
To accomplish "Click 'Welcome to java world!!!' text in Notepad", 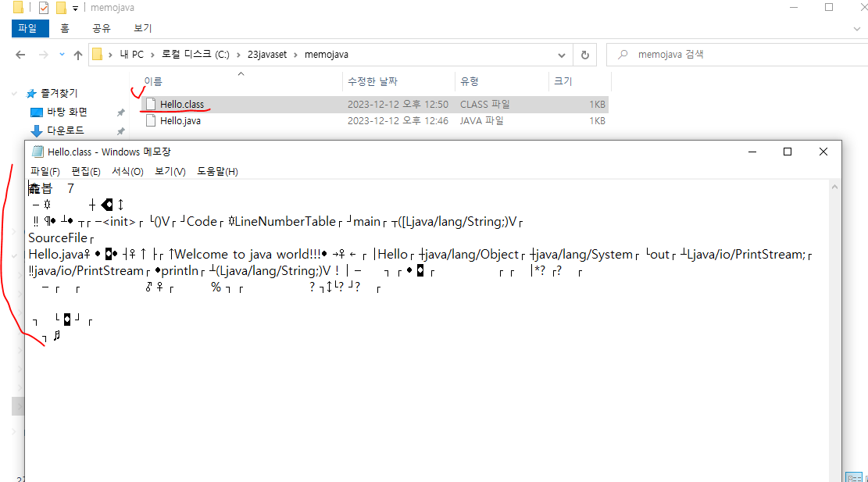I will tap(248, 255).
